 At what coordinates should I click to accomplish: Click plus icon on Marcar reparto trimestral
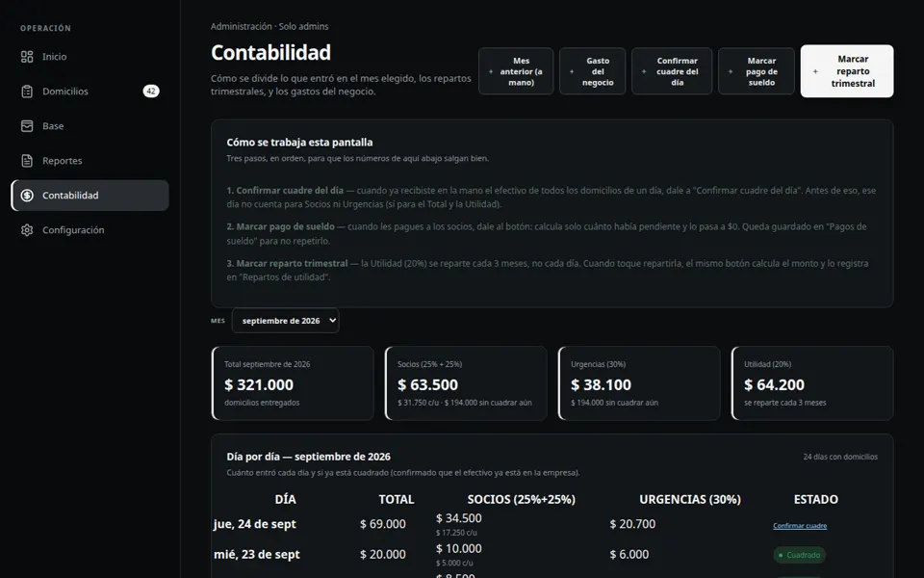click(815, 71)
